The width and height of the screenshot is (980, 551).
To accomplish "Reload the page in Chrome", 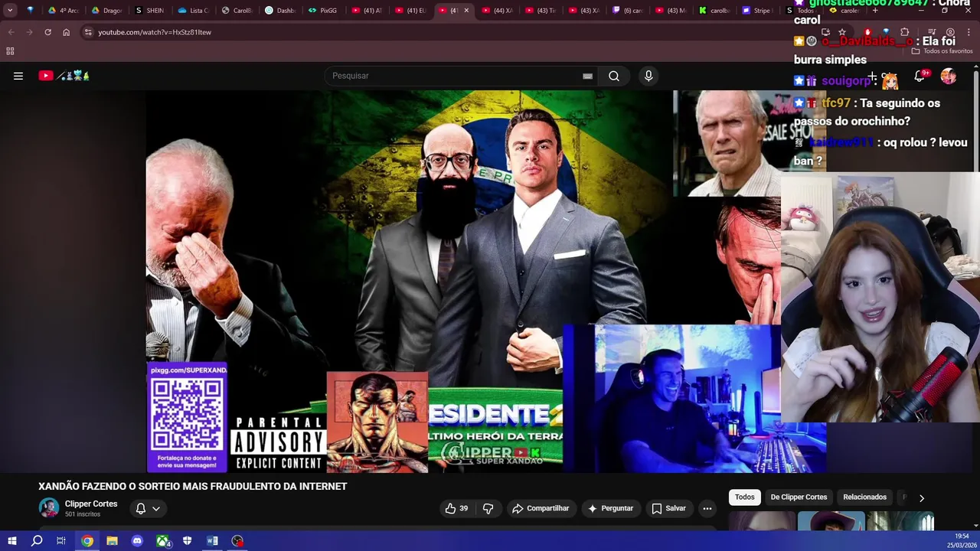I will [47, 32].
